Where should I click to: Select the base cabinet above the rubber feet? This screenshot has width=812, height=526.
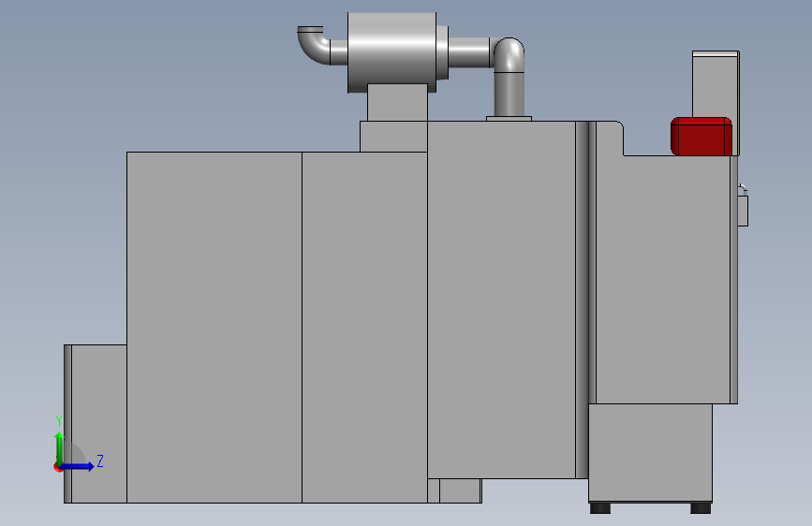[650, 453]
